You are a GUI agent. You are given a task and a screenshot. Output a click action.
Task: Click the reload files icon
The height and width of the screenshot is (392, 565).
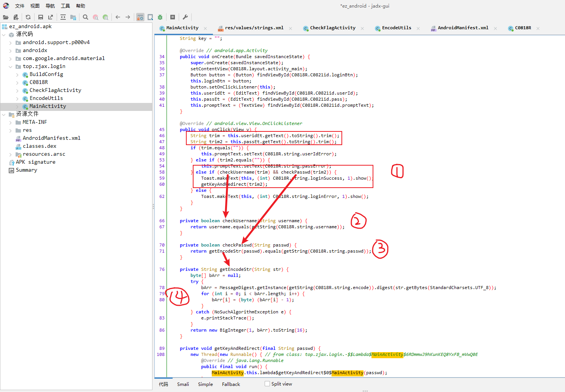click(x=28, y=17)
